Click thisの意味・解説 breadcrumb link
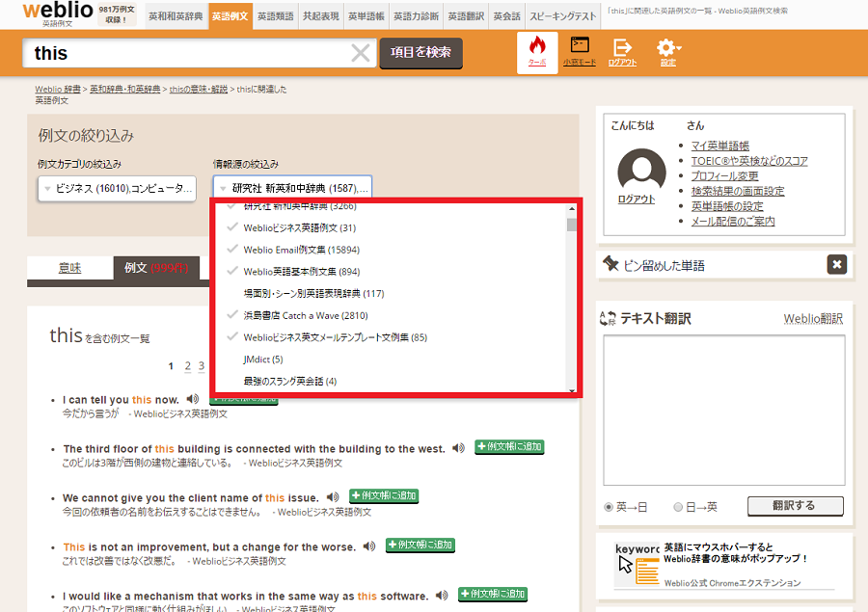868x612 pixels. 198,89
